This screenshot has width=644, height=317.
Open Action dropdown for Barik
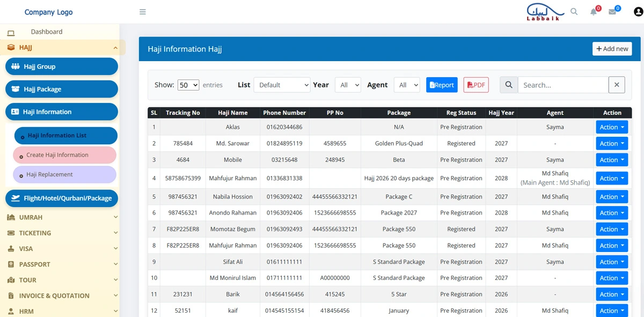(612, 294)
